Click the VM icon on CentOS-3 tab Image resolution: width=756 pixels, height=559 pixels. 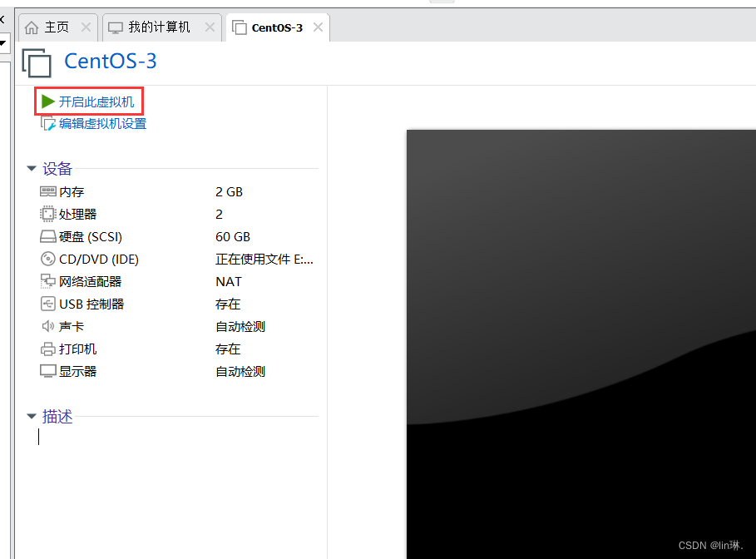click(240, 27)
